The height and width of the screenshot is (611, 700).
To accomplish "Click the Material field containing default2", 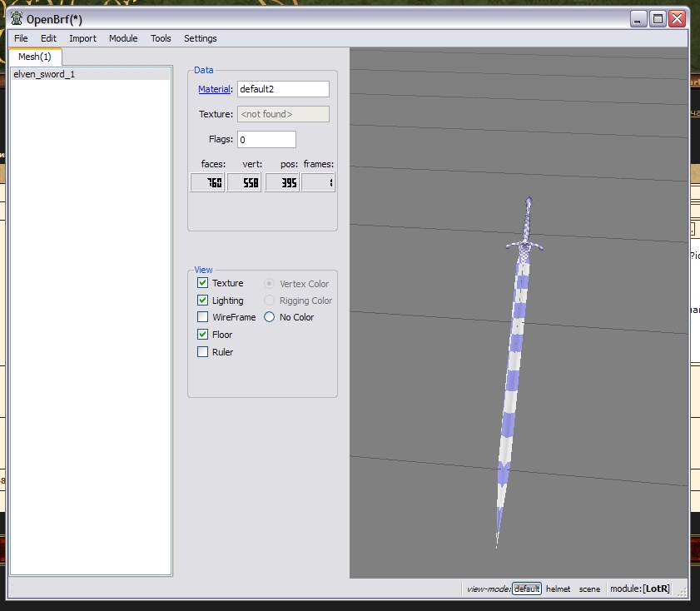I will tap(283, 89).
